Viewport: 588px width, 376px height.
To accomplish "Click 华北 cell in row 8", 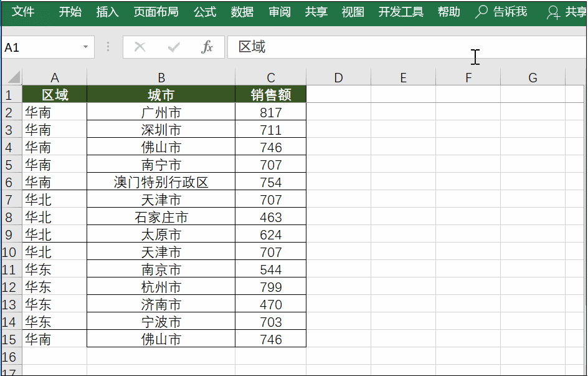I will click(x=55, y=217).
